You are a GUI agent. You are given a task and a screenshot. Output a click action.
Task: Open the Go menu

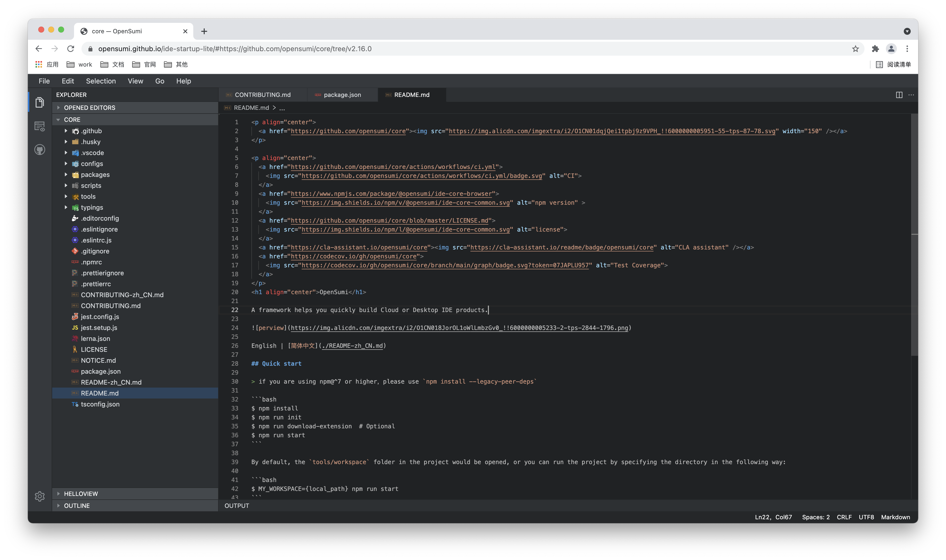click(x=160, y=81)
